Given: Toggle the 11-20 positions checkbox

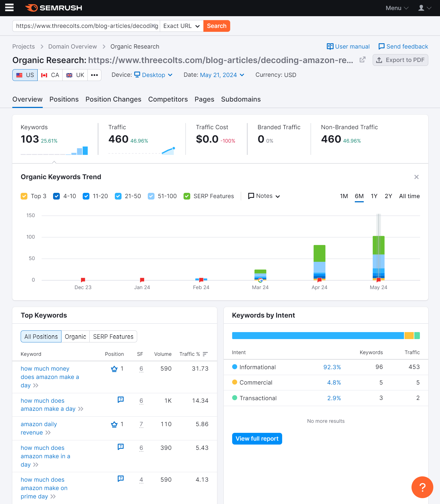Looking at the screenshot, I should coord(86,196).
